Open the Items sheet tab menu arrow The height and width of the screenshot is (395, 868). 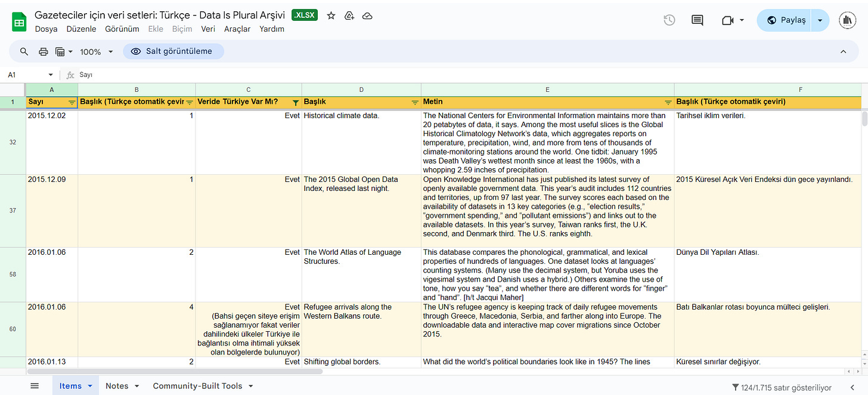(90, 386)
